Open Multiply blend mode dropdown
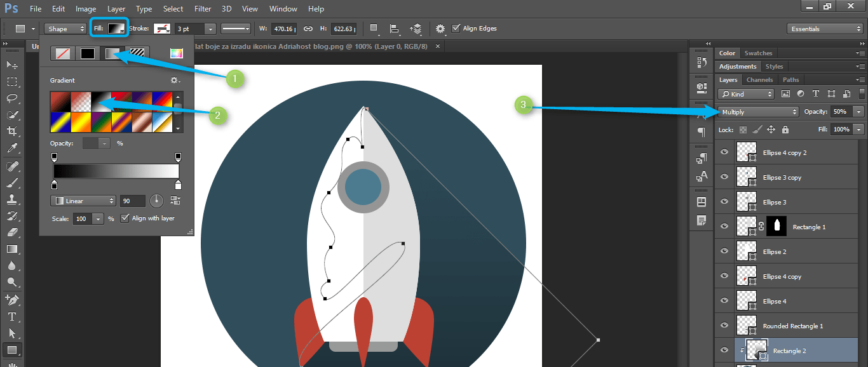The width and height of the screenshot is (868, 367). [x=759, y=112]
